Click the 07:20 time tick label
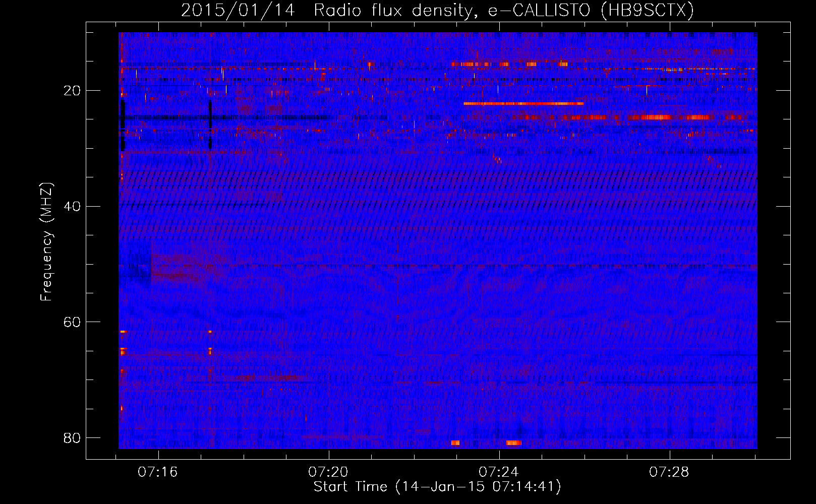The width and height of the screenshot is (816, 504). pyautogui.click(x=328, y=472)
